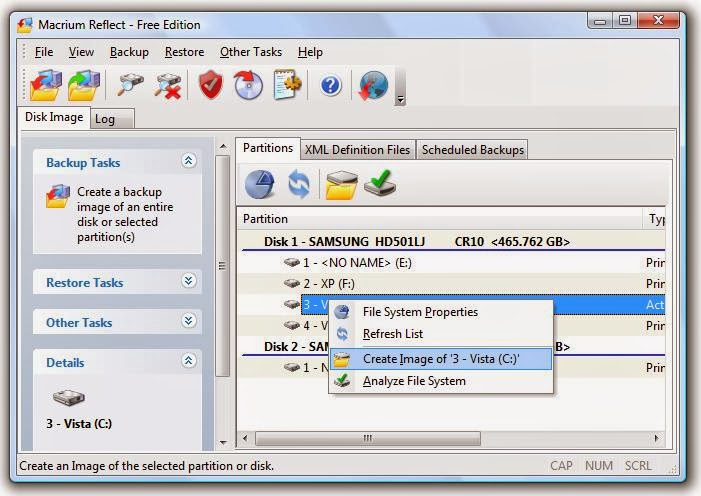Collapse the Details section
The image size is (701, 496).
click(189, 360)
